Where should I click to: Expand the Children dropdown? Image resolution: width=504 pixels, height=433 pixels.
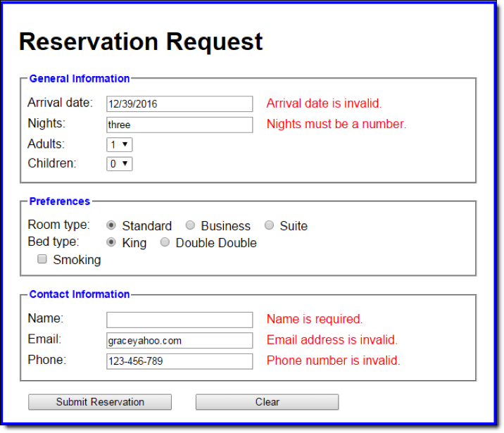tap(119, 164)
